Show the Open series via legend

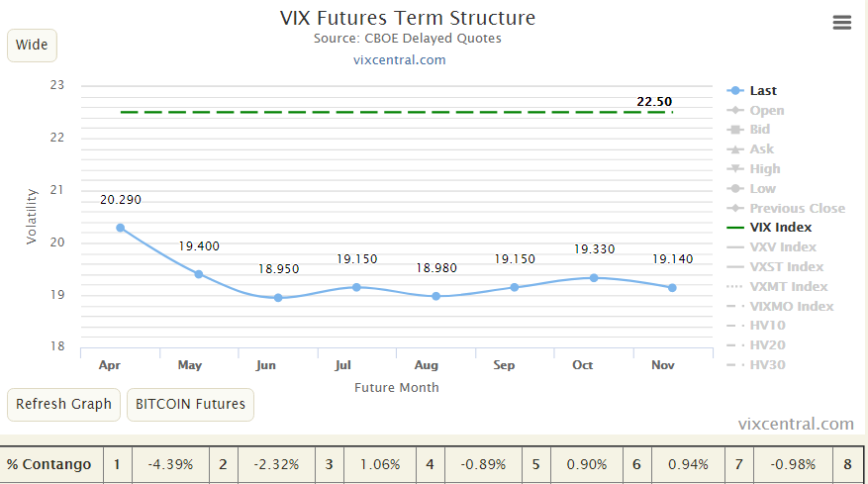pos(766,111)
